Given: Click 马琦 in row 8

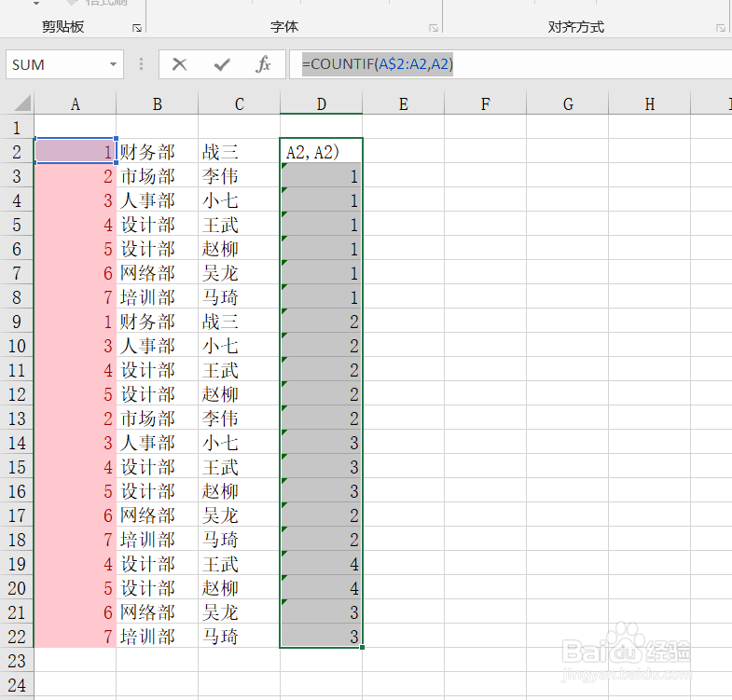Looking at the screenshot, I should pyautogui.click(x=220, y=297).
